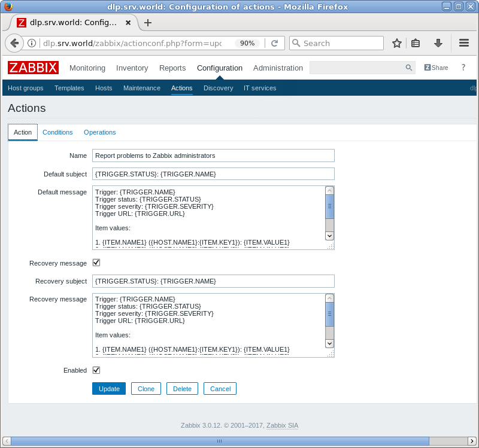Image resolution: width=479 pixels, height=448 pixels.
Task: Open the Administration menu
Action: (278, 68)
